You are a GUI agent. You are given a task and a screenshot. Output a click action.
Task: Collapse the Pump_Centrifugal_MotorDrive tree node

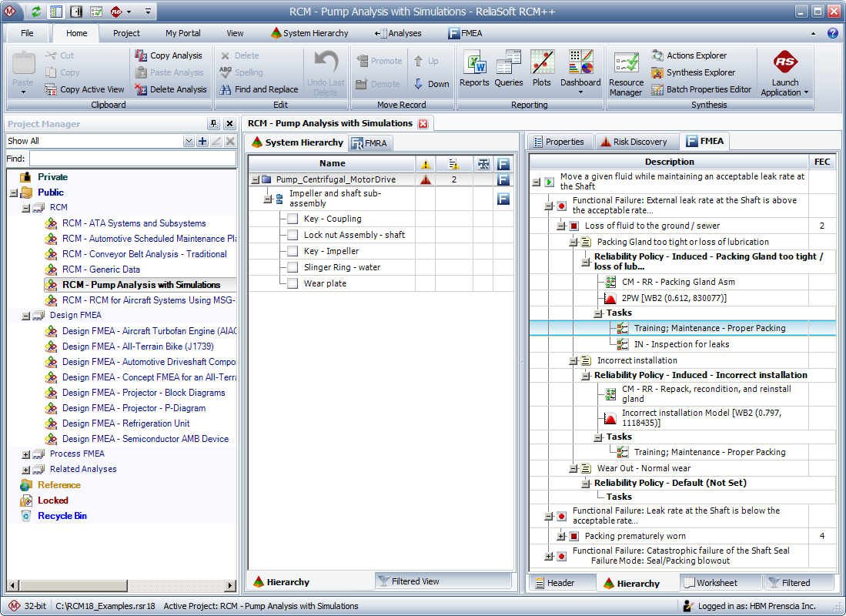pyautogui.click(x=254, y=179)
